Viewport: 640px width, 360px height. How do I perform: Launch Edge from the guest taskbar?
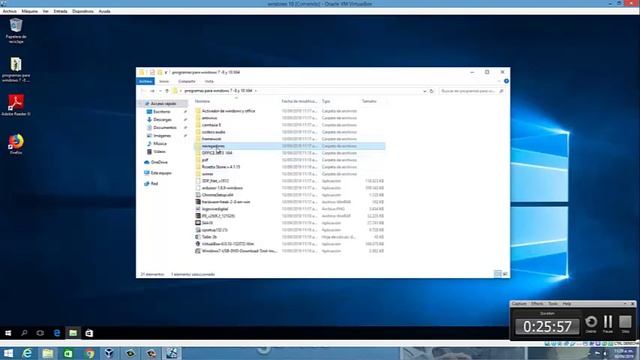57,333
